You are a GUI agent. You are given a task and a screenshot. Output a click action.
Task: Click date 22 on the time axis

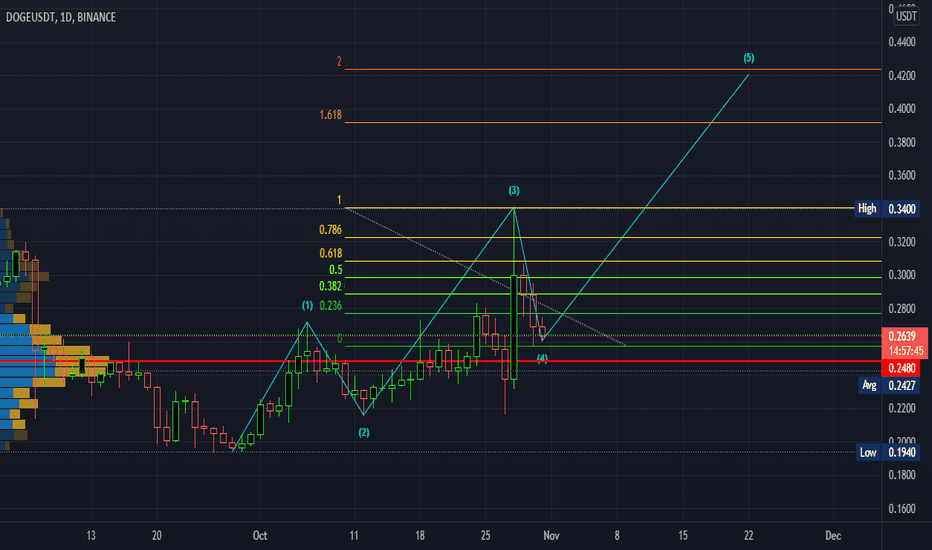pos(748,536)
